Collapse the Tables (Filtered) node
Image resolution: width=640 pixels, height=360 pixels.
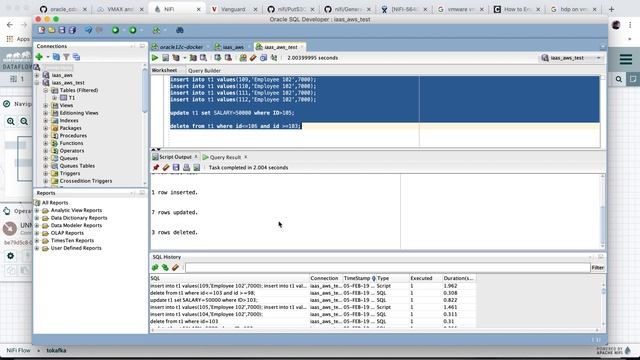click(x=46, y=90)
